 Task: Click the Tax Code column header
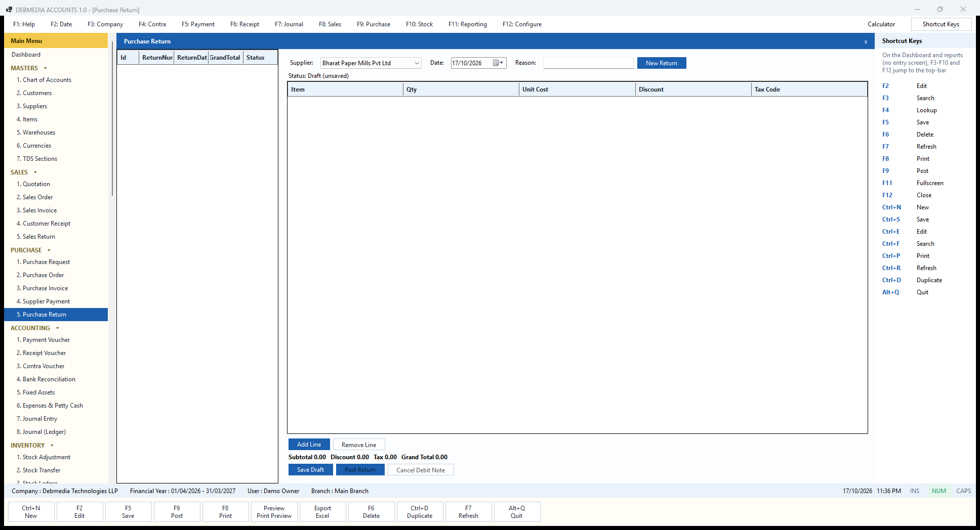coord(809,90)
